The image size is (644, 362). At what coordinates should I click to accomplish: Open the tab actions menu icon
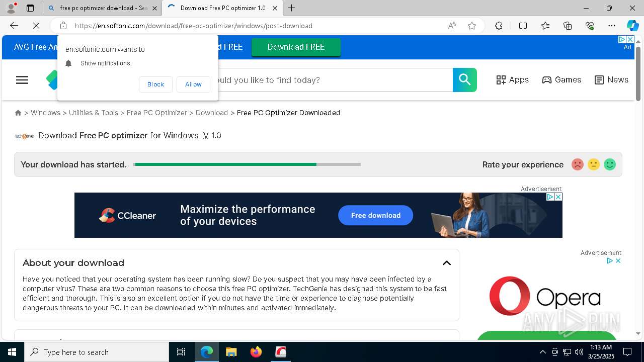[30, 8]
